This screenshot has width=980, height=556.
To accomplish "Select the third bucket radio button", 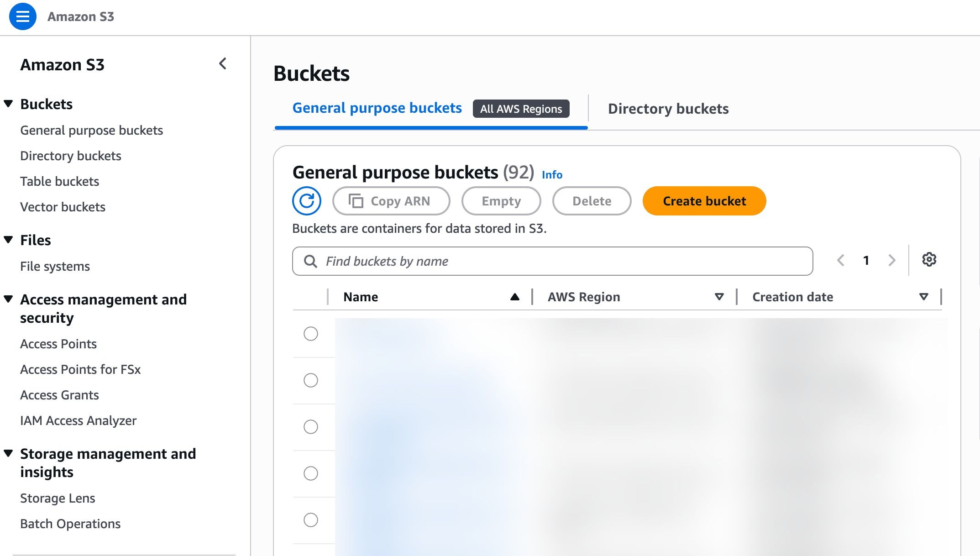I will pyautogui.click(x=311, y=427).
